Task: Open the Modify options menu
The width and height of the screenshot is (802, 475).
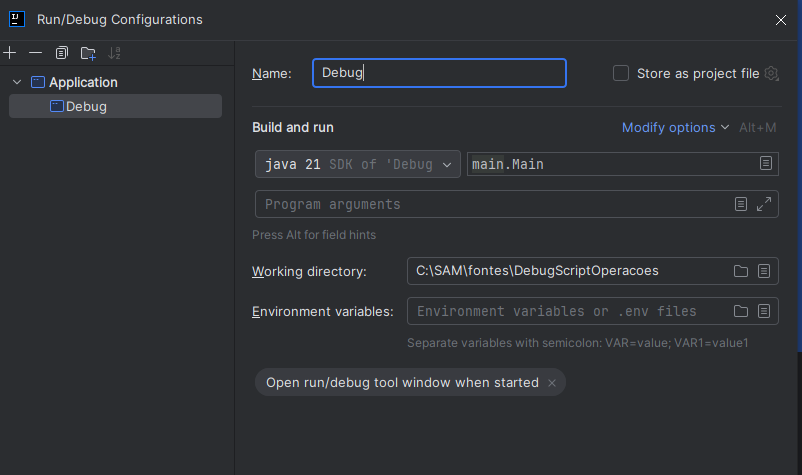Action: 675,127
